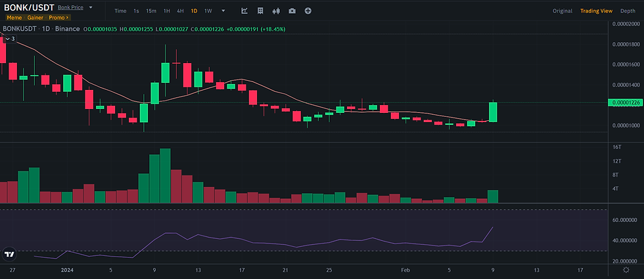Switch to 1W timeframe
This screenshot has height=279, width=644.
(x=208, y=11)
